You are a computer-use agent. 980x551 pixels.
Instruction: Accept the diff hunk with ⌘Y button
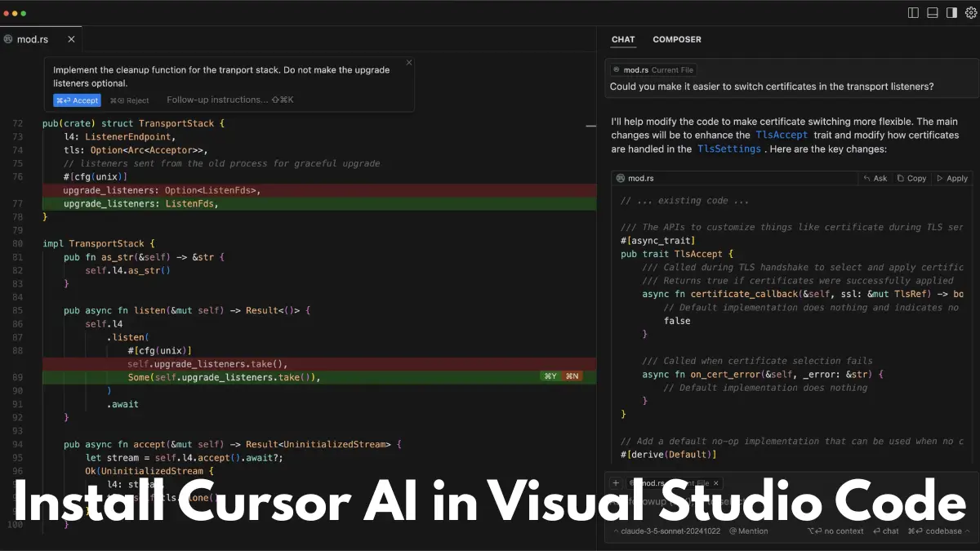pos(550,377)
